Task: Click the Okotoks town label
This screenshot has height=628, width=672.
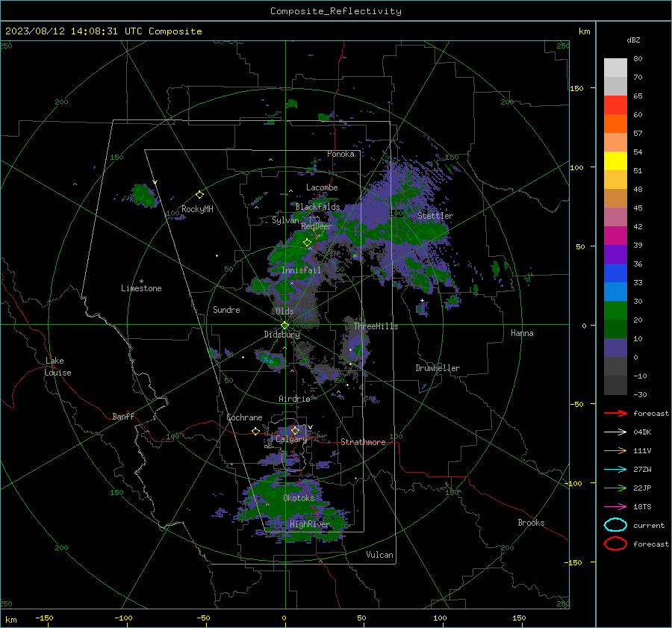Action: click(x=299, y=497)
